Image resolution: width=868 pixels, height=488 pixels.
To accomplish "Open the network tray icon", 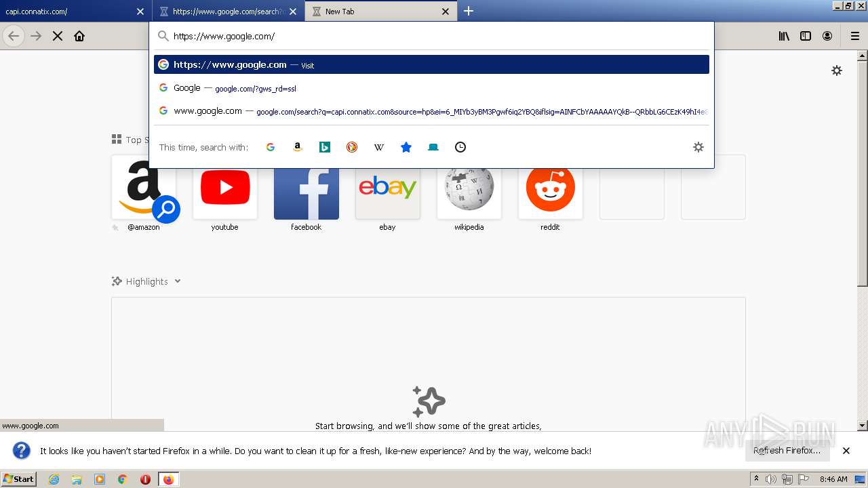I will coord(787,479).
